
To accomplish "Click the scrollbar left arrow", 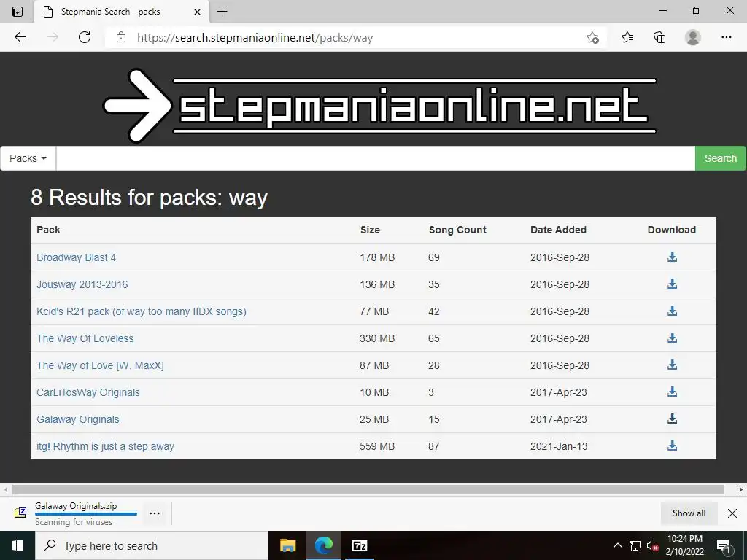I will click(x=5, y=489).
